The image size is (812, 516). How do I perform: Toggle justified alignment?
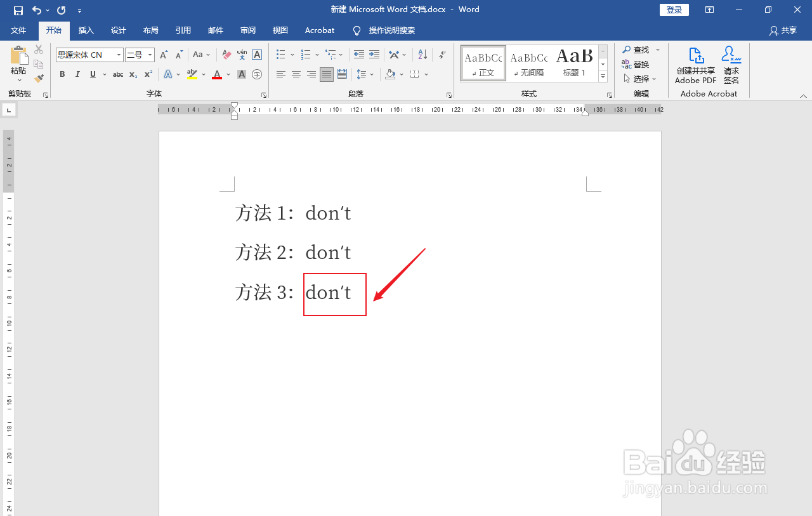(x=326, y=75)
